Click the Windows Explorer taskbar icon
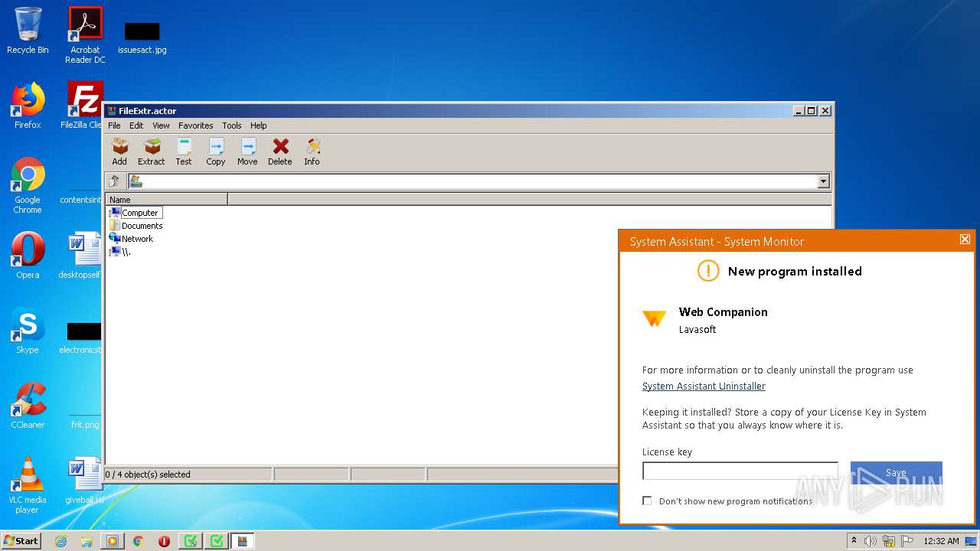The width and height of the screenshot is (980, 551). [87, 541]
